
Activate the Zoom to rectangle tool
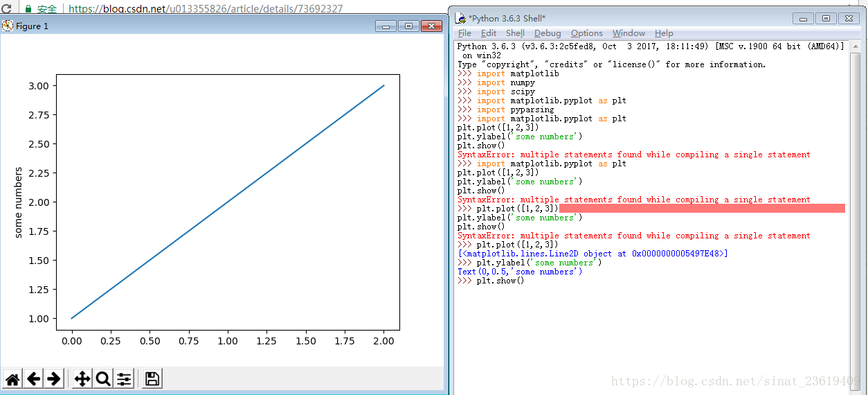click(102, 378)
